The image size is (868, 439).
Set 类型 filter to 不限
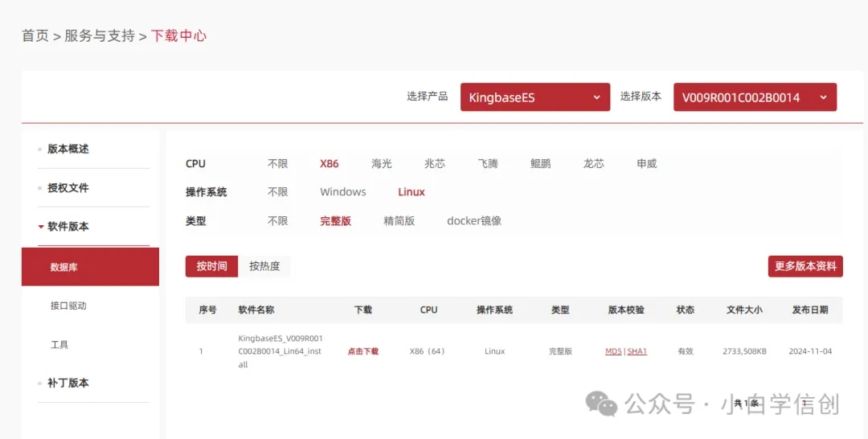click(x=277, y=221)
